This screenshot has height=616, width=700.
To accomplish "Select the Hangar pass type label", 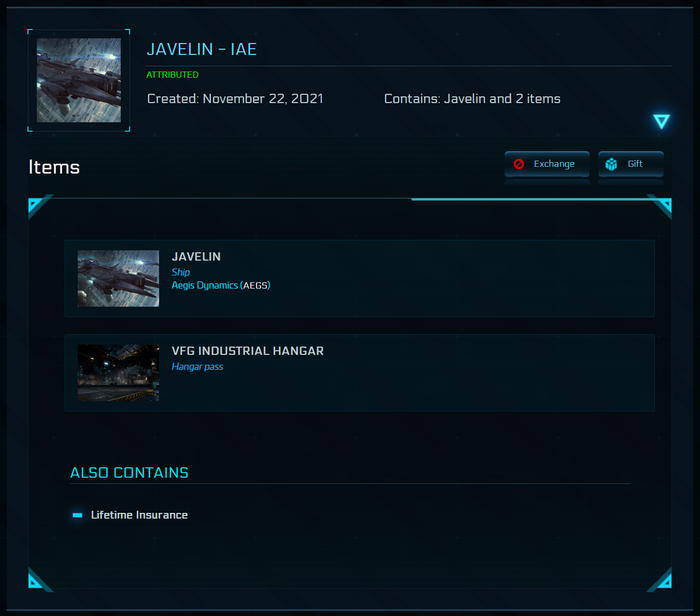I will pyautogui.click(x=197, y=366).
